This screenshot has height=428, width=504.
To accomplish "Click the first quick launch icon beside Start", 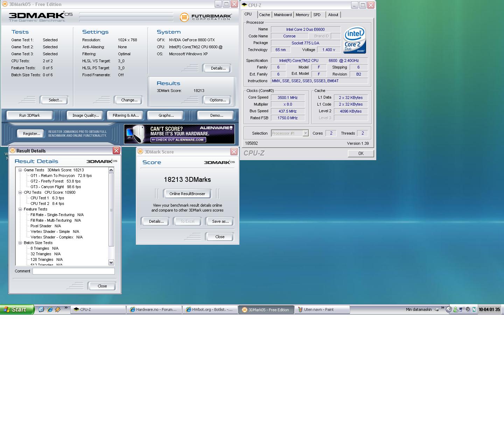I will point(41,309).
